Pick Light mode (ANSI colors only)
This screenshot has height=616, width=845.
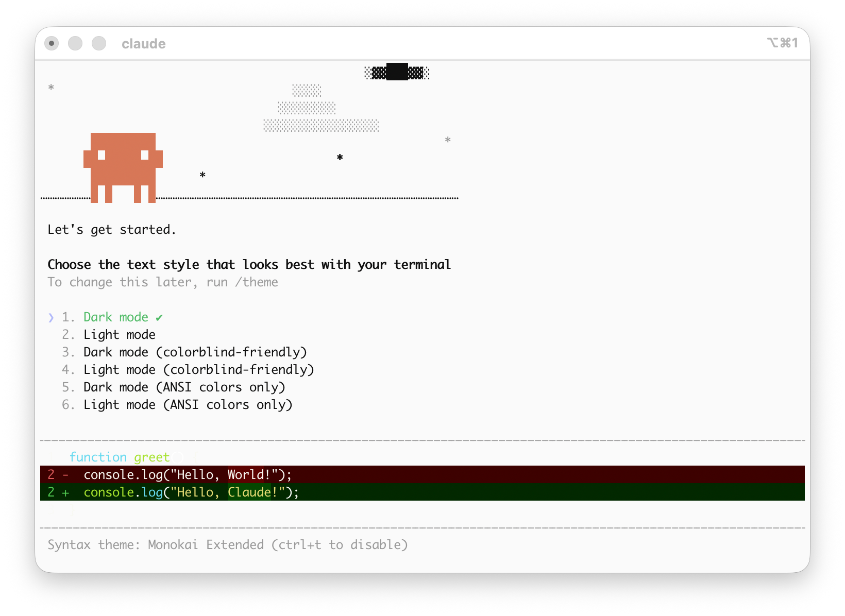(188, 405)
